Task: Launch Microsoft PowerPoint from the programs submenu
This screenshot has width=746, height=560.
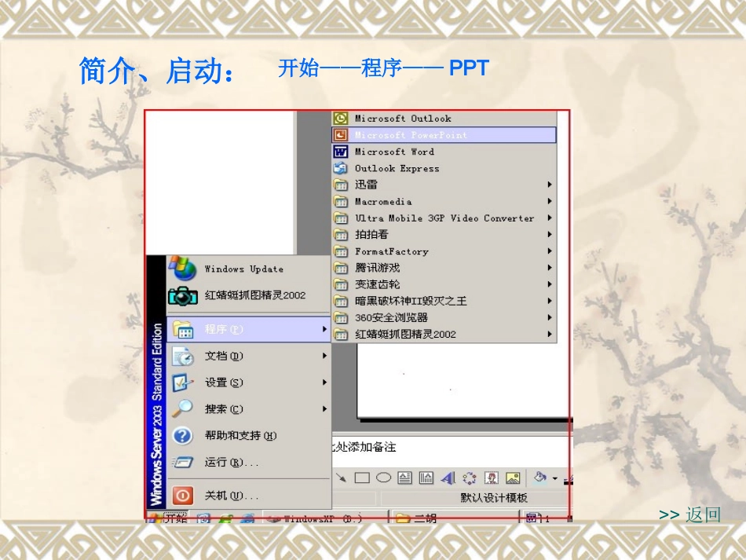Action: (x=444, y=135)
